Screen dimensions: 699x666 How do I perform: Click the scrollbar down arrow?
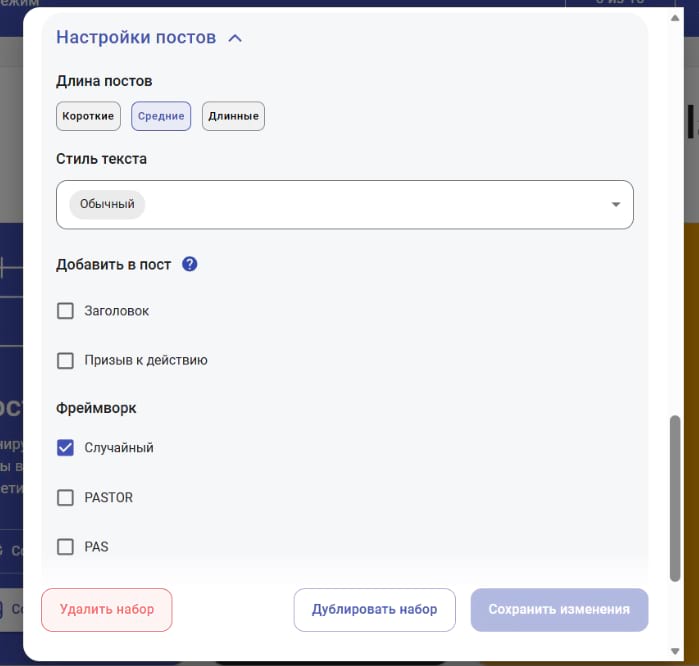point(675,651)
